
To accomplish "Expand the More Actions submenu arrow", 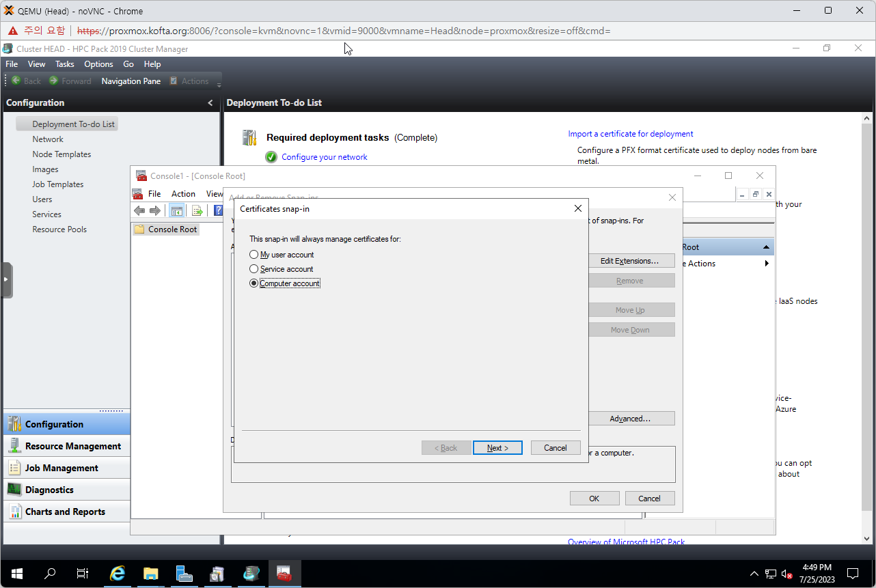I will (767, 264).
